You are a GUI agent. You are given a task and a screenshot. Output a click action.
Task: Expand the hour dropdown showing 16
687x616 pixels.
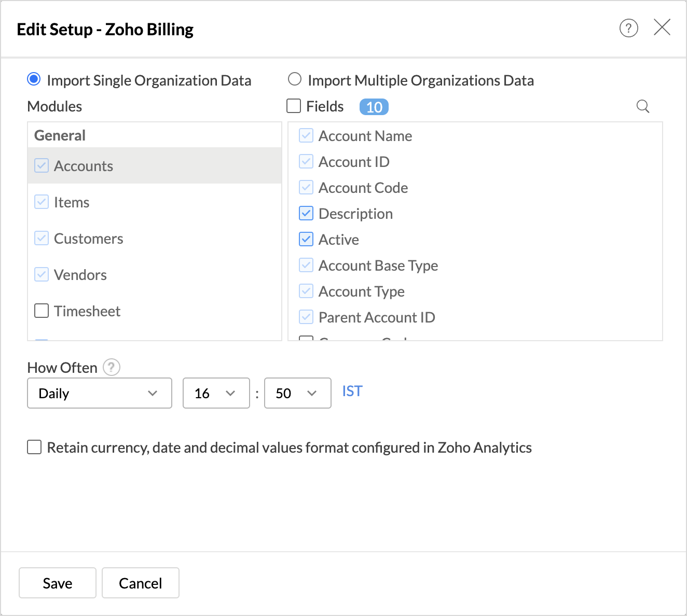coord(216,393)
